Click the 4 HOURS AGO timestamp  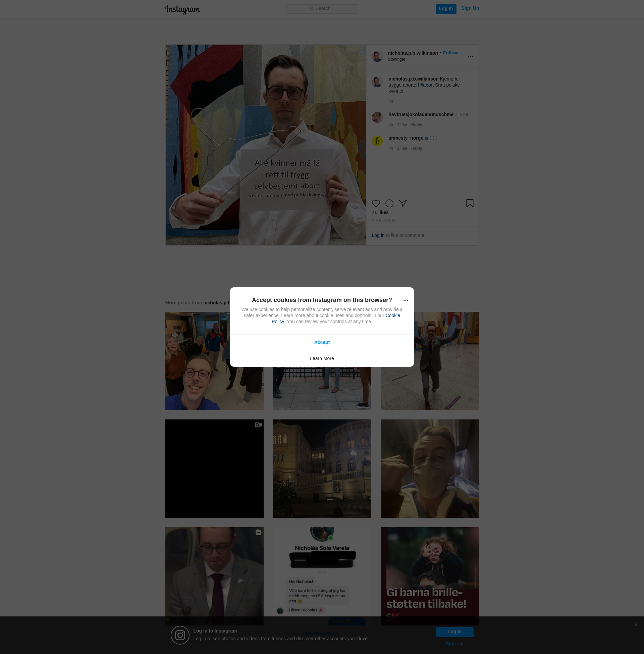click(x=384, y=220)
